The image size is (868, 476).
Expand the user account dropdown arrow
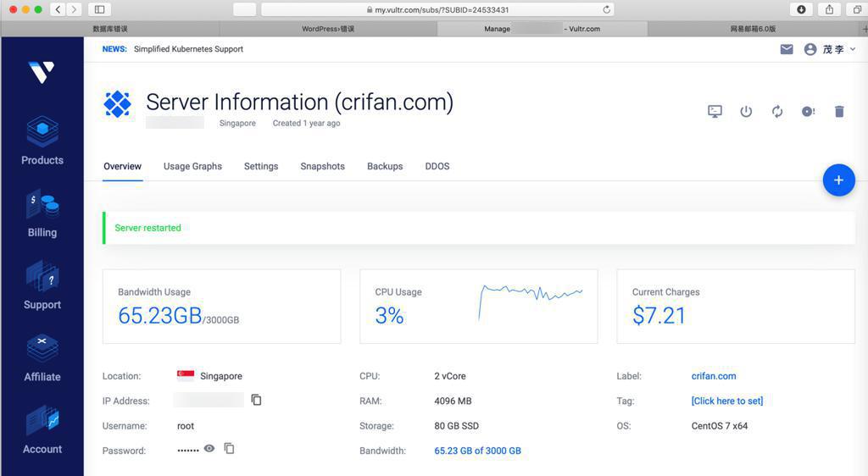point(853,49)
